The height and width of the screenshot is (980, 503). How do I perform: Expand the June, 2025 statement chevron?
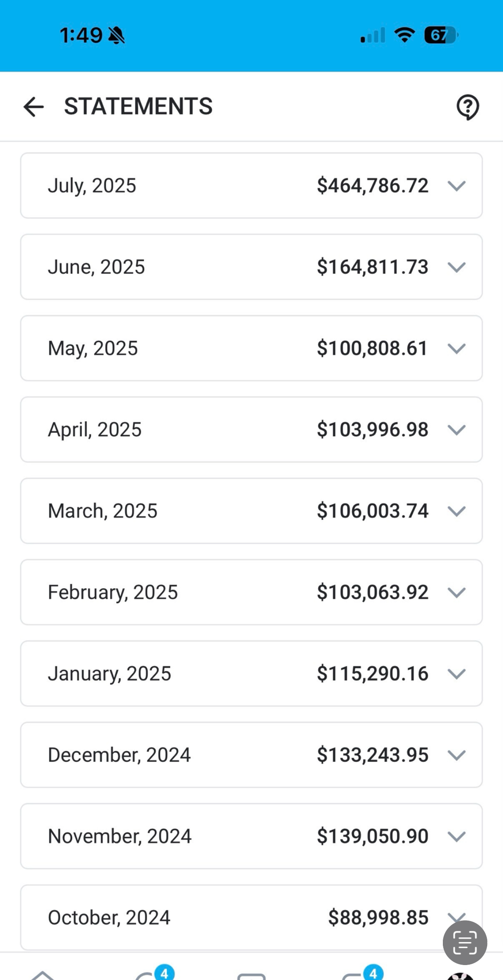(x=456, y=267)
